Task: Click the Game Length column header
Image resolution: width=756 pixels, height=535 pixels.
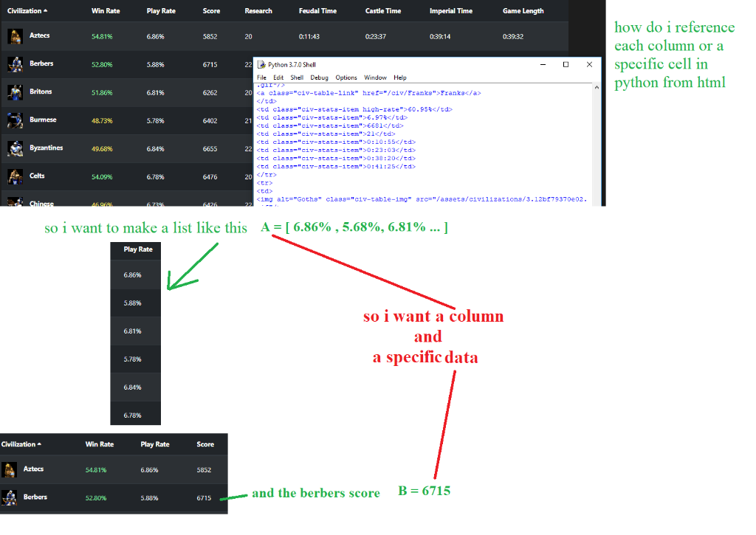Action: point(523,10)
